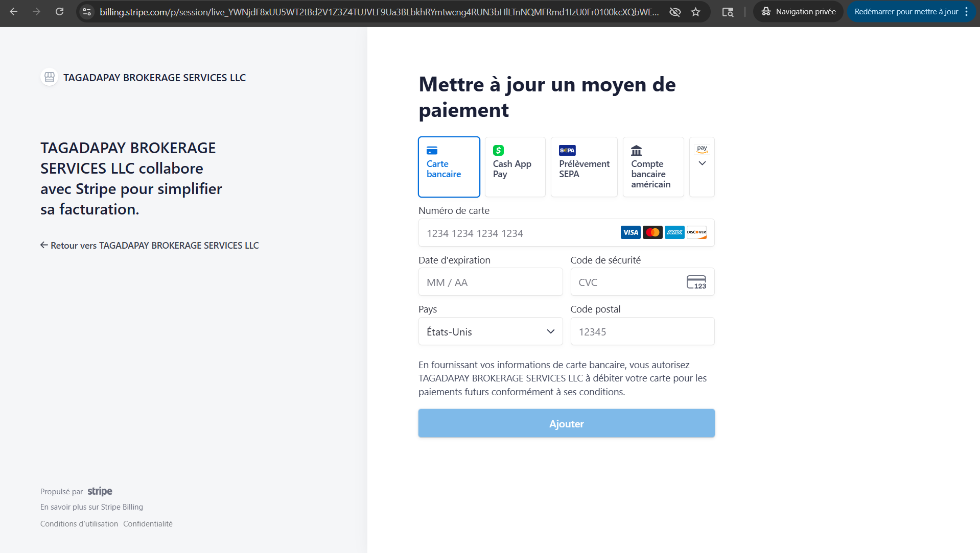Focus the Numéro de carte field
980x553 pixels.
pyautogui.click(x=516, y=233)
